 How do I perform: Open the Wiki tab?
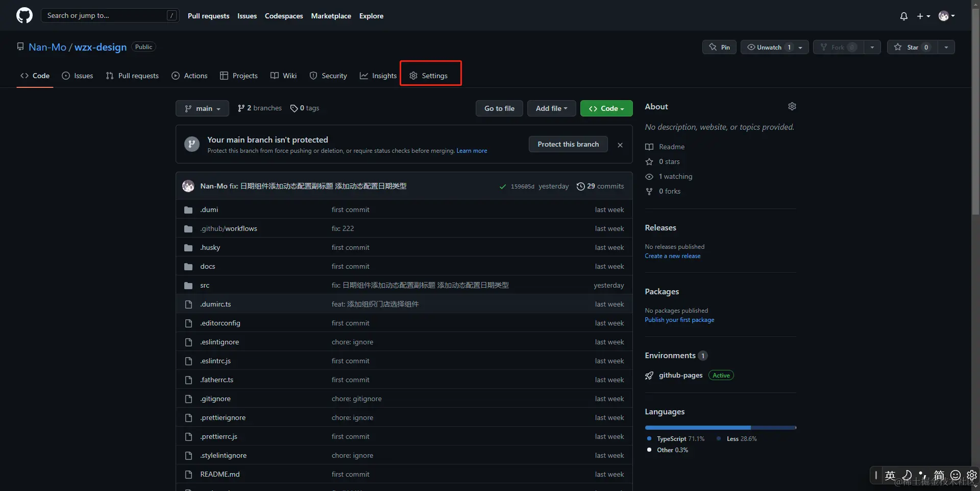283,76
